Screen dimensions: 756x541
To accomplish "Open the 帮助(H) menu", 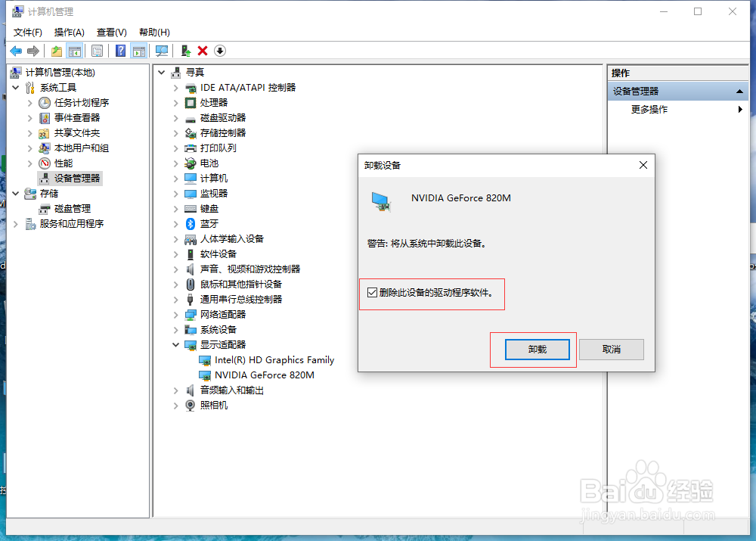I will [x=154, y=33].
